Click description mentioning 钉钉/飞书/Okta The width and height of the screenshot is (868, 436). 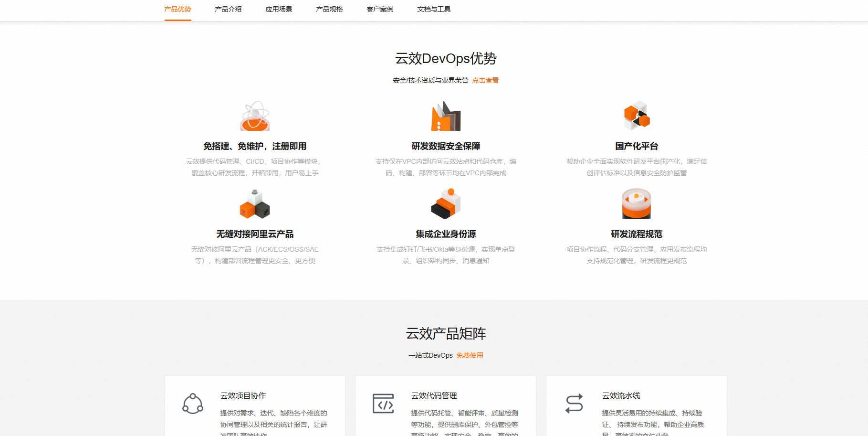pyautogui.click(x=446, y=255)
